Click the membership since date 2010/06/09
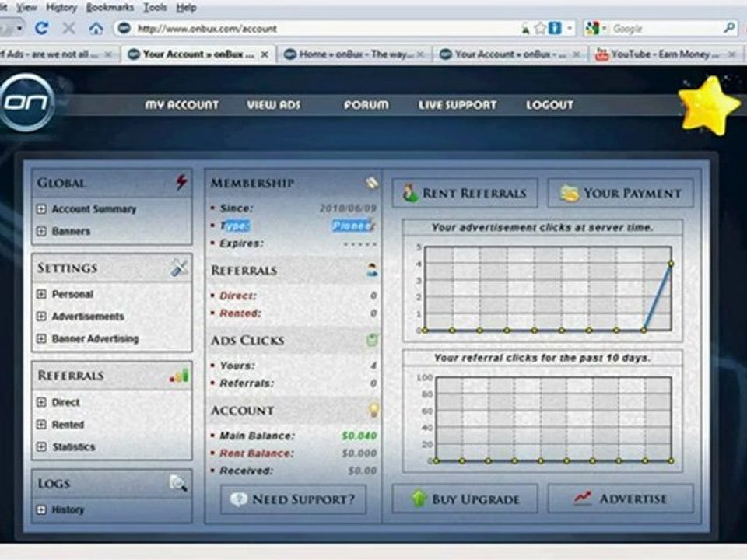The height and width of the screenshot is (560, 747). [348, 208]
